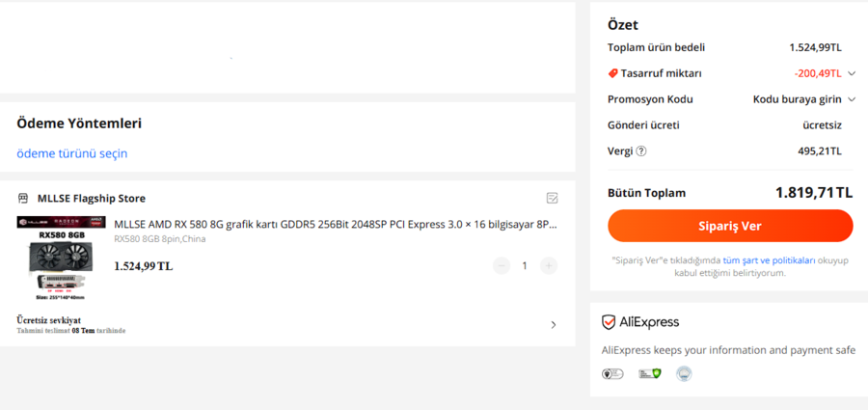Click the MLLSE store shop icon
This screenshot has width=868, height=410.
23,198
